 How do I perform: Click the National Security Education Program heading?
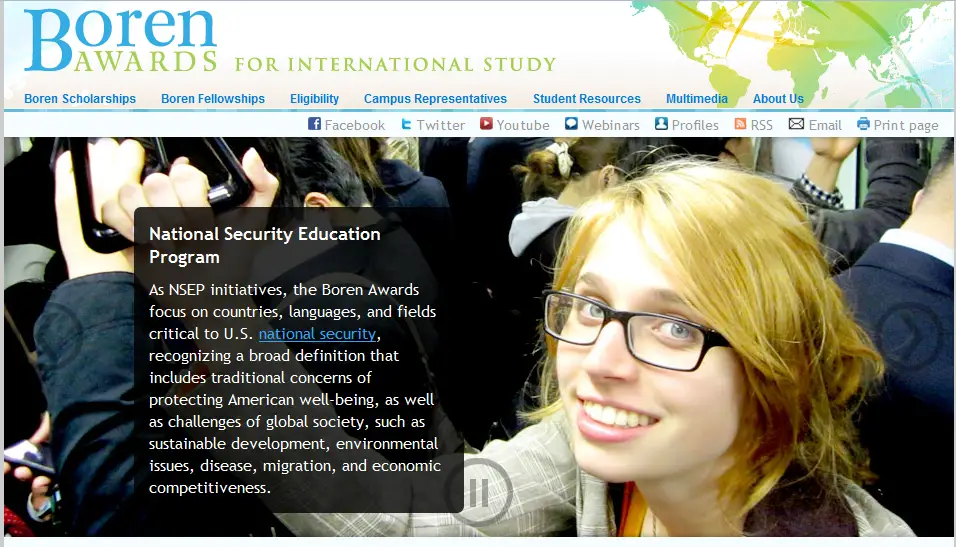(265, 245)
